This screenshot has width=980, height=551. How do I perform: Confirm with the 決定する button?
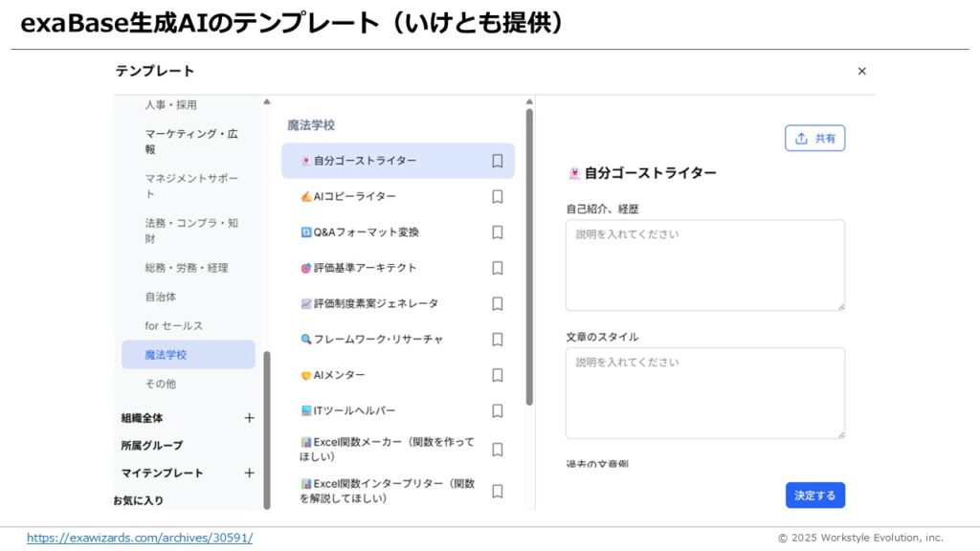pyautogui.click(x=815, y=496)
